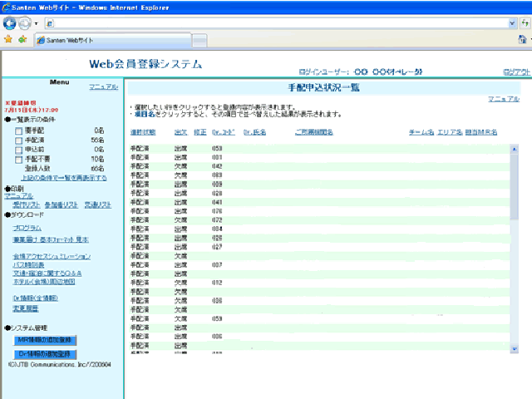Sort by the 出欠 column header
The height and width of the screenshot is (399, 532).
click(181, 132)
